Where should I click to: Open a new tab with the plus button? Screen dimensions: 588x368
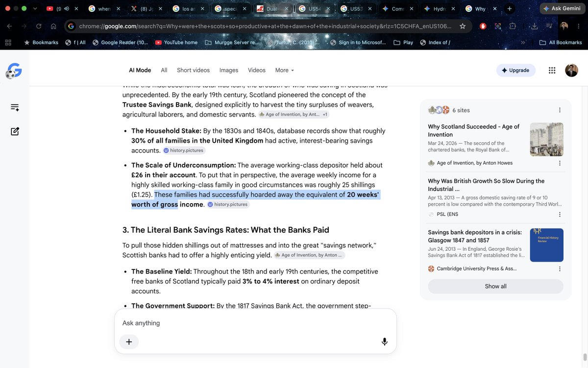coord(510,9)
